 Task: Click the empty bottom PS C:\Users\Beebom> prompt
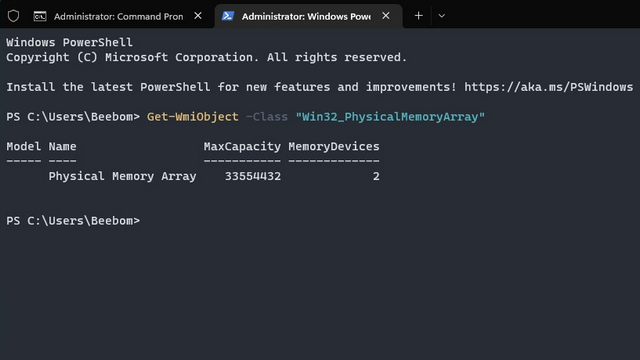73,221
